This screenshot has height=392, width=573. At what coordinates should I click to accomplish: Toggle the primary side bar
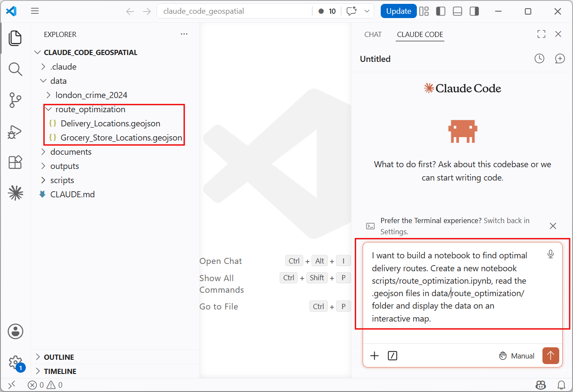coord(441,11)
